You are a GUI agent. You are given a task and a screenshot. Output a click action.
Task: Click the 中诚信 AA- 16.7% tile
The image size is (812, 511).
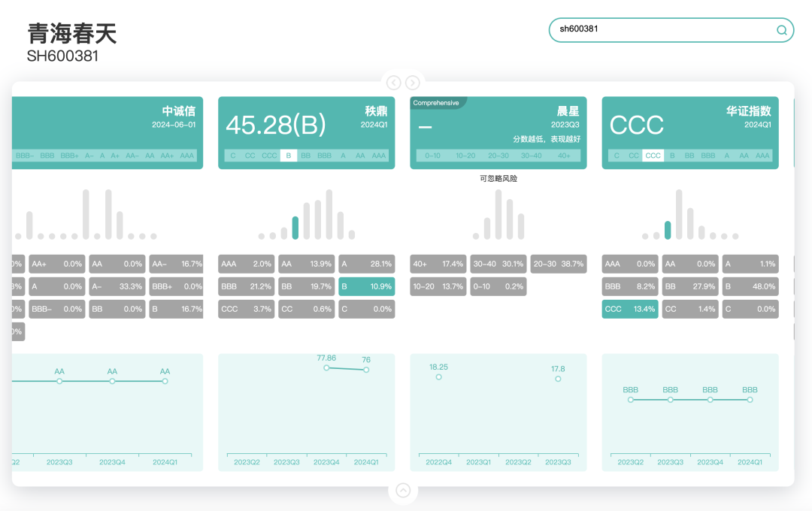[x=176, y=264]
